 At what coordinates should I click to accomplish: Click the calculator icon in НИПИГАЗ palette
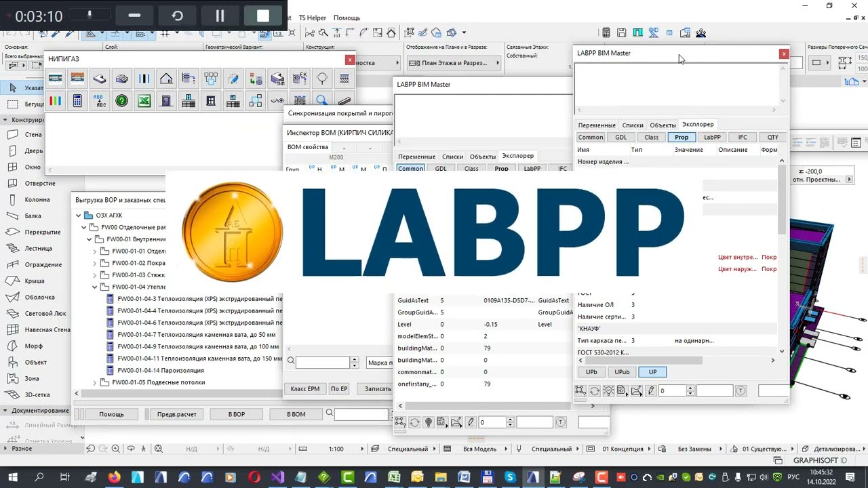(77, 101)
